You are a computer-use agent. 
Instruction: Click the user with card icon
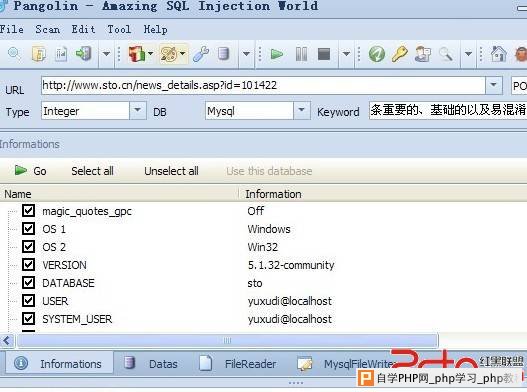point(423,54)
